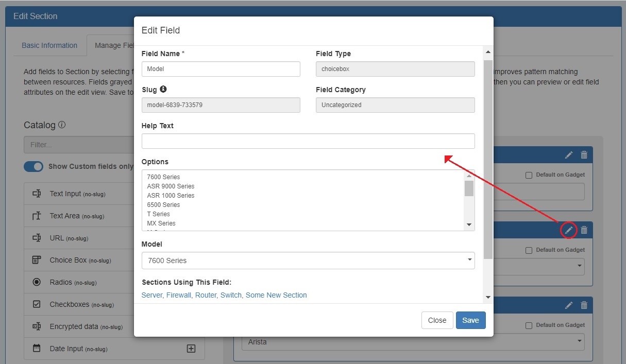
Task: Click the Catalog info icon
Action: click(62, 125)
